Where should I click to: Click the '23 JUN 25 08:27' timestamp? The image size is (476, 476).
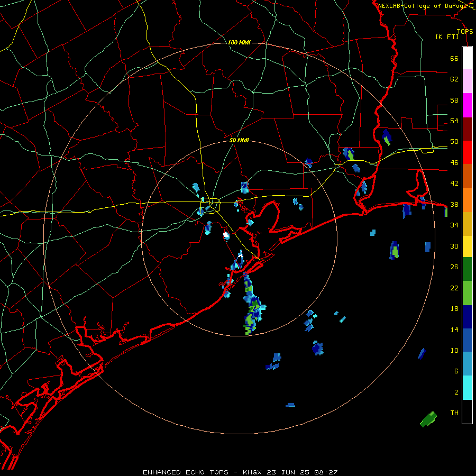coord(302,472)
